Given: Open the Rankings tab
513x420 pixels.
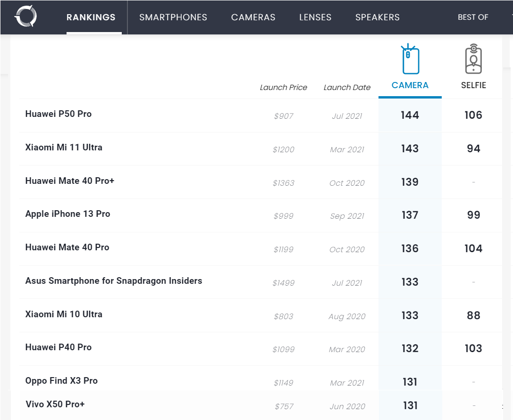Looking at the screenshot, I should (91, 17).
